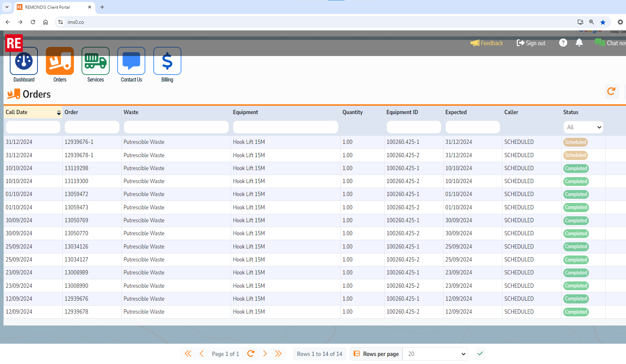
Task: Select order 13034126
Action: (76, 247)
